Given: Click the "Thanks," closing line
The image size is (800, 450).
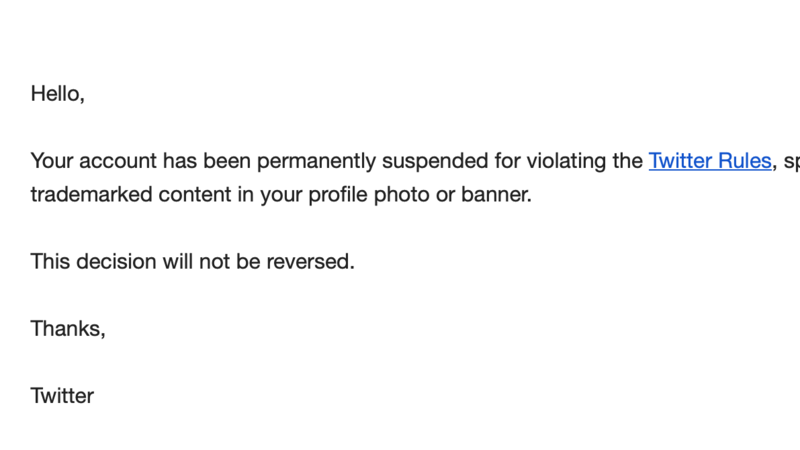Looking at the screenshot, I should click(x=68, y=329).
